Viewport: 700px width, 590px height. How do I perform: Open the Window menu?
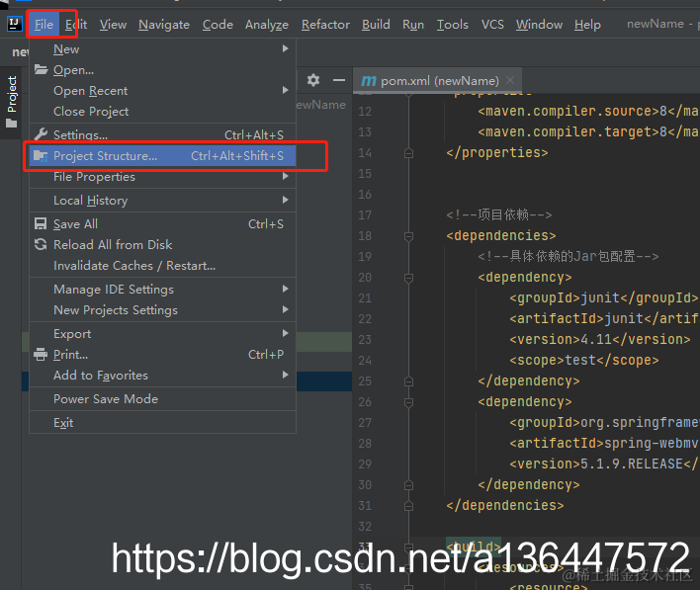tap(539, 24)
